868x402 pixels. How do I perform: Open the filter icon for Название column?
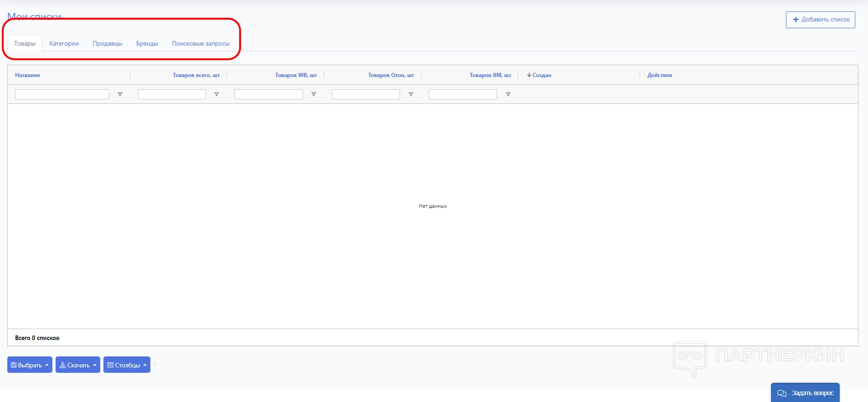click(120, 94)
